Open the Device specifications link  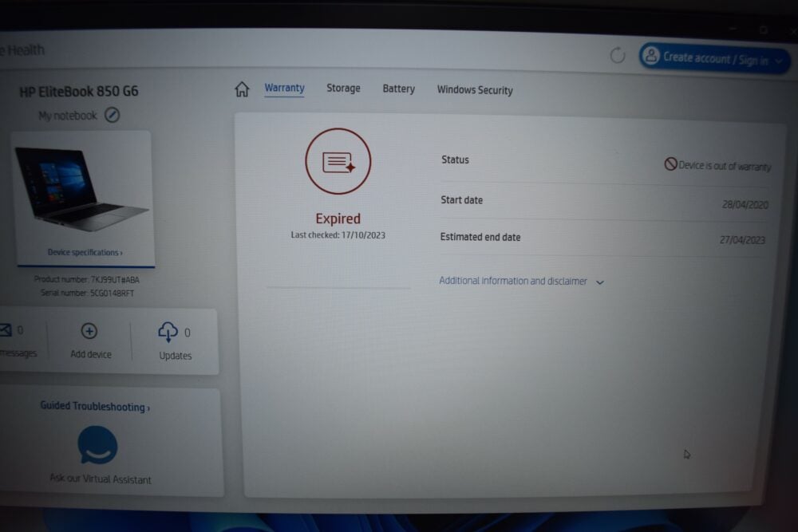(85, 252)
